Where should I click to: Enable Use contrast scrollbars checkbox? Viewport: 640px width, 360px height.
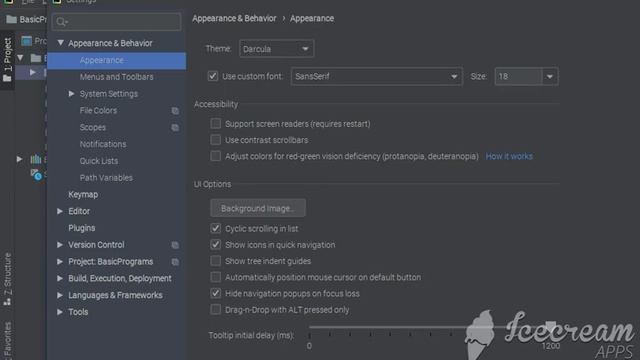click(x=216, y=140)
